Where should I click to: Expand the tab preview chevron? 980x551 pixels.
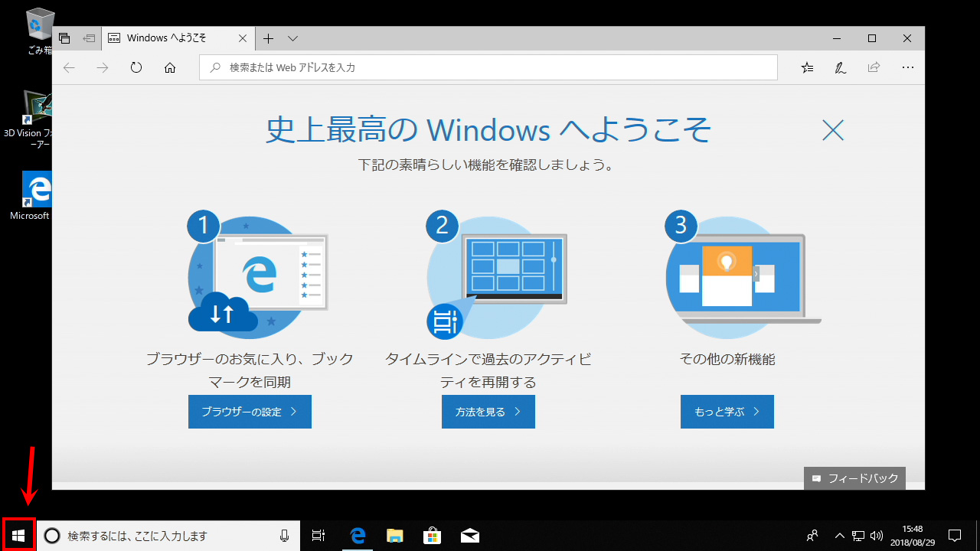tap(292, 38)
